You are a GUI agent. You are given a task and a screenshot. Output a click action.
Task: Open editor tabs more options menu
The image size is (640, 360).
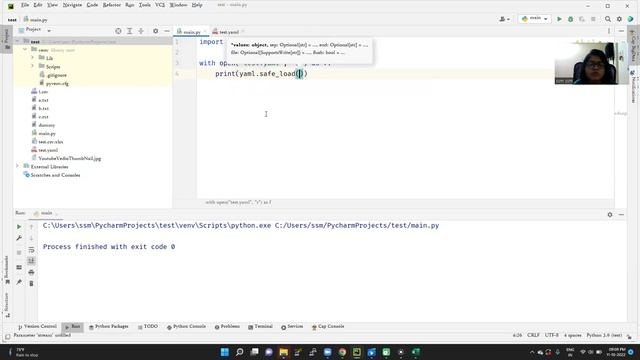click(609, 31)
